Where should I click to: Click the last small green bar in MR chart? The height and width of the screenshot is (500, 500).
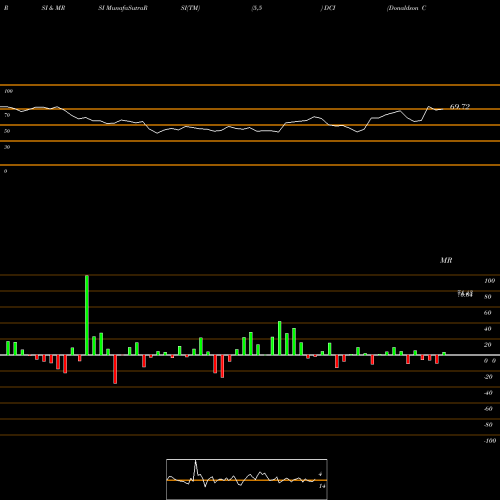pyautogui.click(x=444, y=354)
